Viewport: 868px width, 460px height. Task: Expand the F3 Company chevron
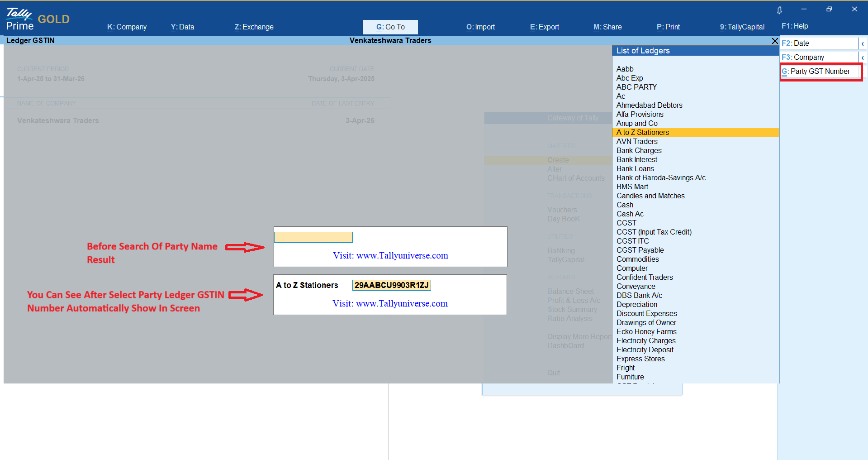(863, 57)
